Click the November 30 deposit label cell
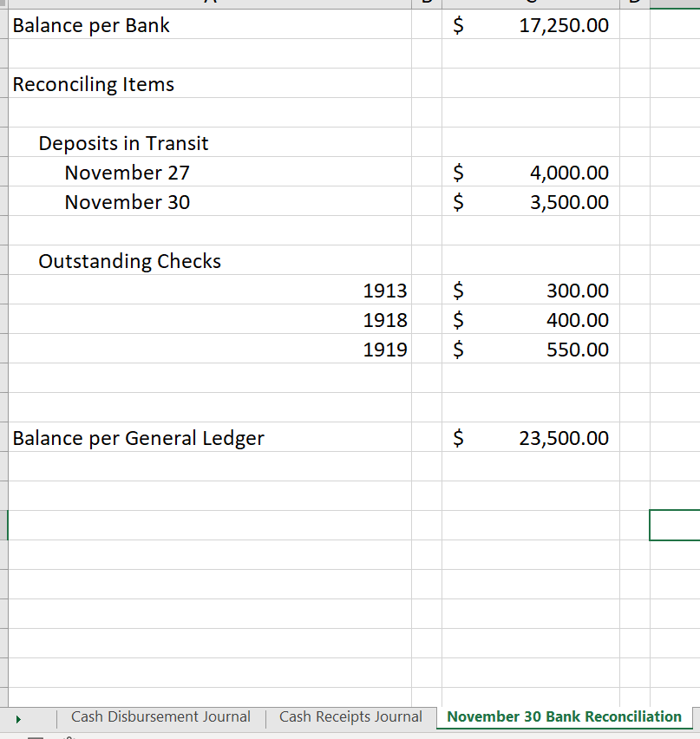Viewport: 700px width, 739px height. (x=210, y=201)
